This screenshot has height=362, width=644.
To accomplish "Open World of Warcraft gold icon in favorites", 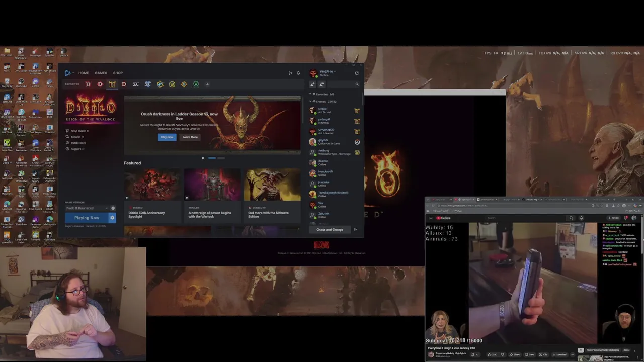I will point(172,84).
